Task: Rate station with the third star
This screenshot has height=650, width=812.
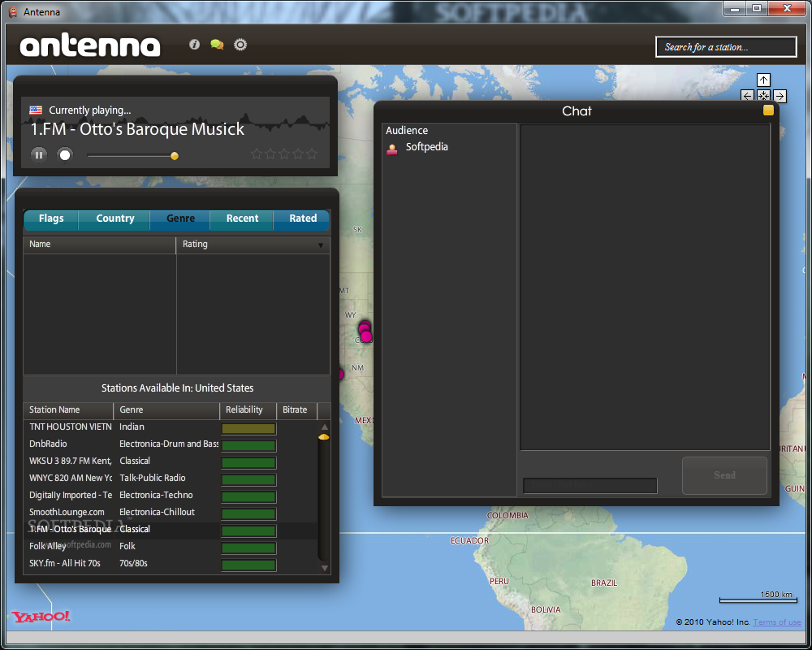Action: pyautogui.click(x=283, y=154)
